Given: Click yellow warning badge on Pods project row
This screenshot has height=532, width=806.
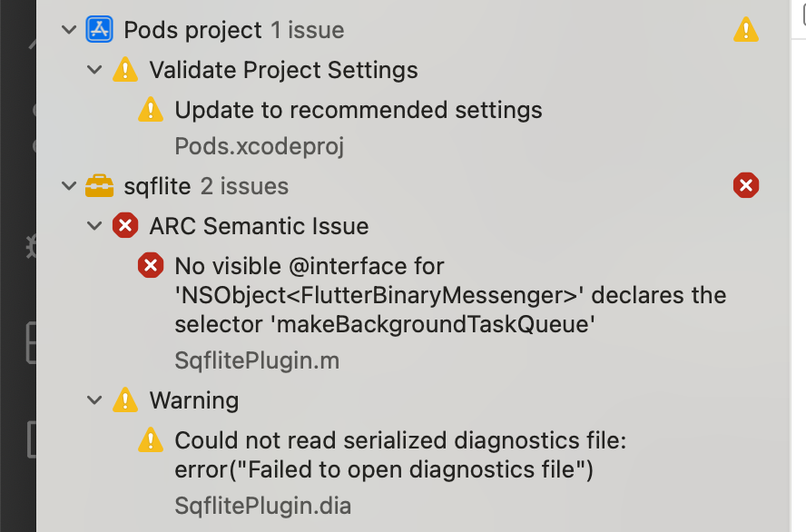Looking at the screenshot, I should point(746,28).
